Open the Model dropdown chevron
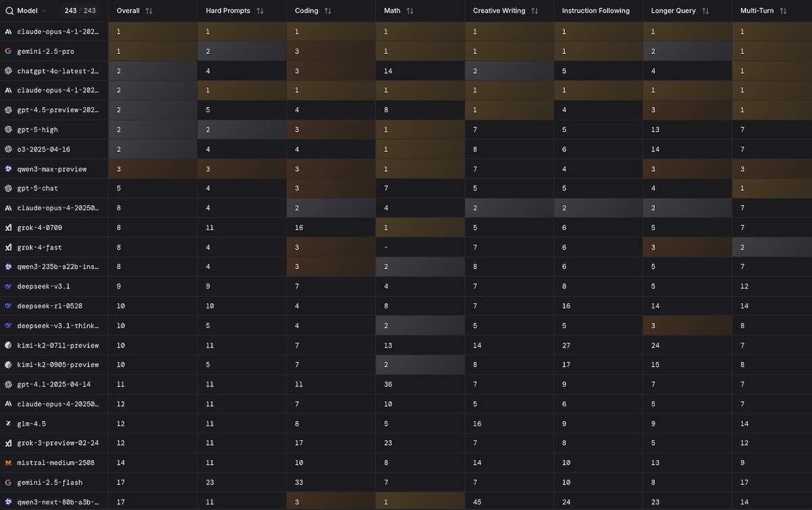 point(45,11)
